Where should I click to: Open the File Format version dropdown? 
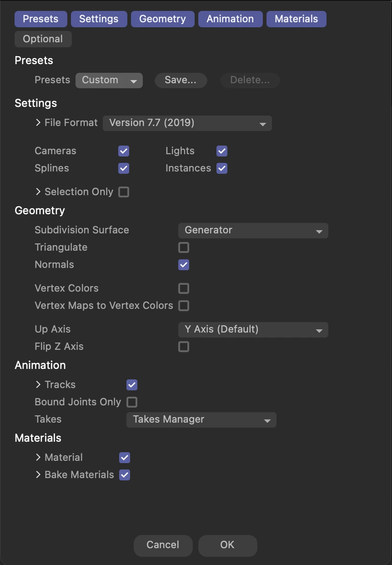[187, 123]
